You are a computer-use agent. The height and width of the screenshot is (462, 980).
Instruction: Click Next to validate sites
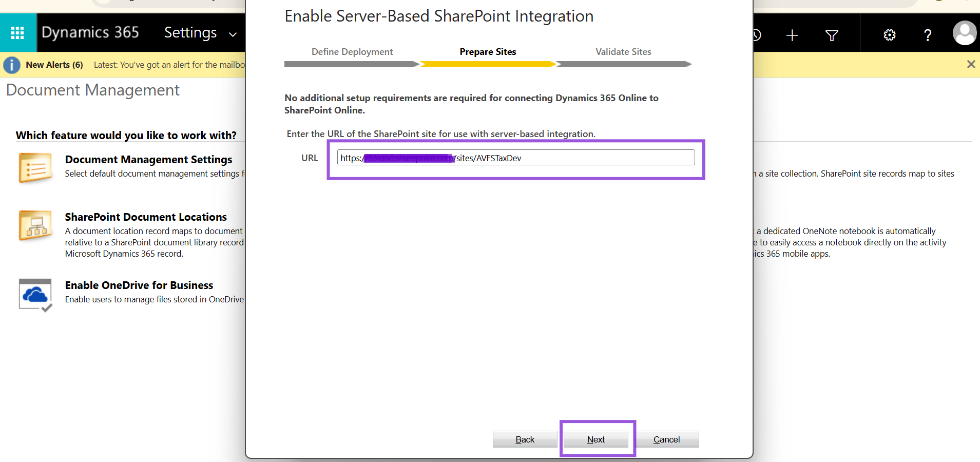click(x=596, y=439)
